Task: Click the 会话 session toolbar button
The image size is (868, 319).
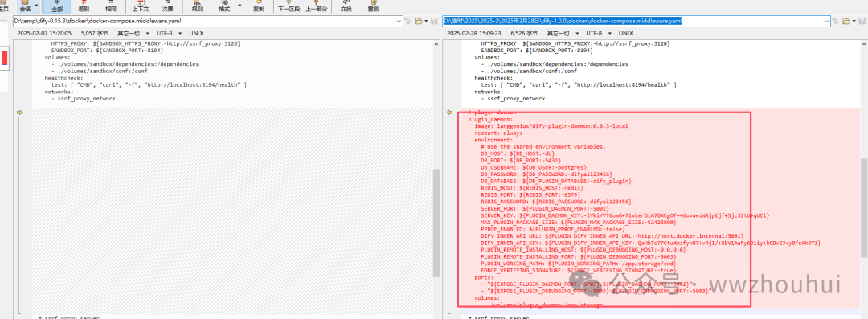Action: (24, 6)
